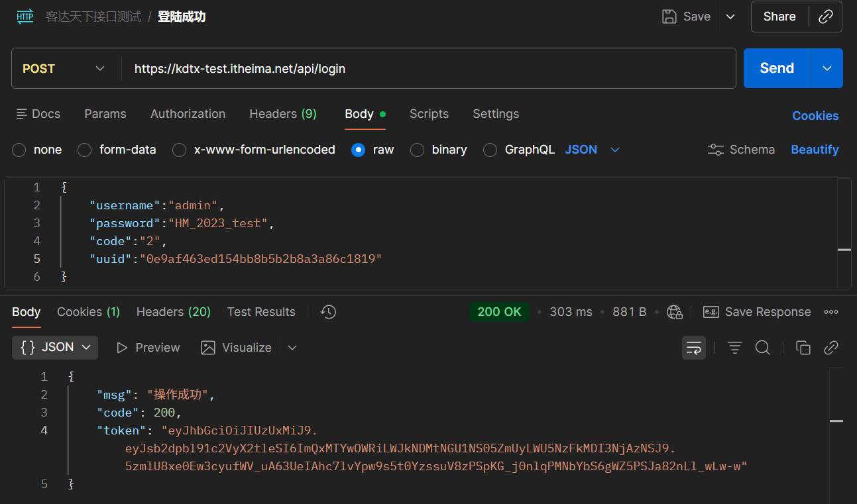Open the response JSON format dropdown
This screenshot has width=857, height=504.
[55, 348]
